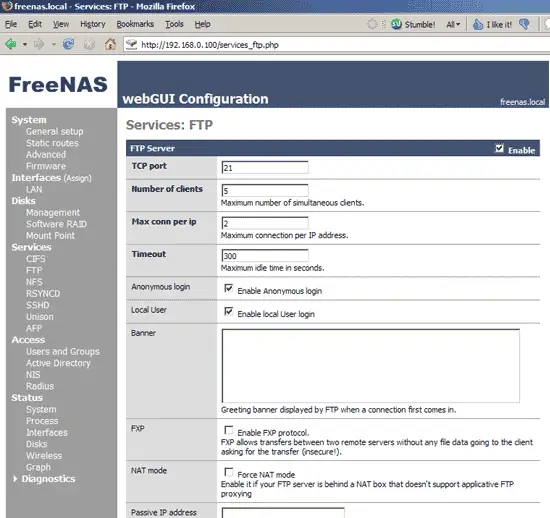Open NFS service link
This screenshot has width=550, height=518.
click(x=34, y=282)
